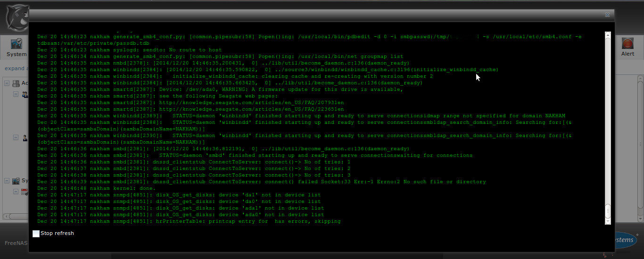Select the Groups users icon in tree
644x259 pixels.
25,94
